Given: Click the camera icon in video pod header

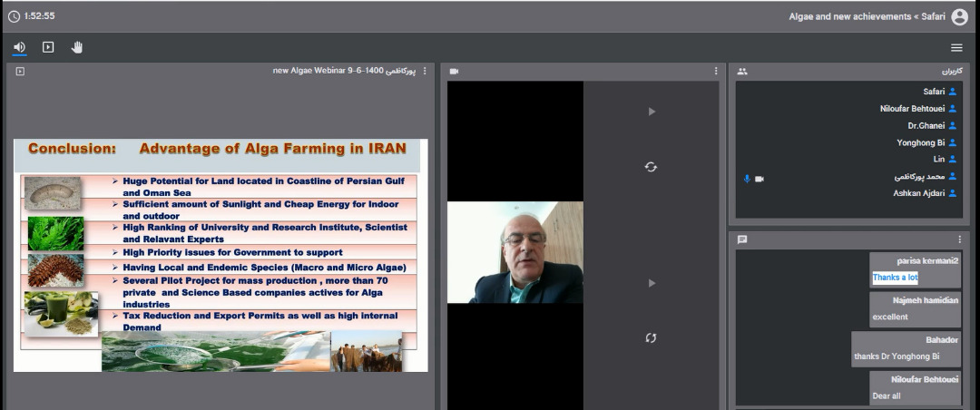Looking at the screenshot, I should (x=454, y=71).
